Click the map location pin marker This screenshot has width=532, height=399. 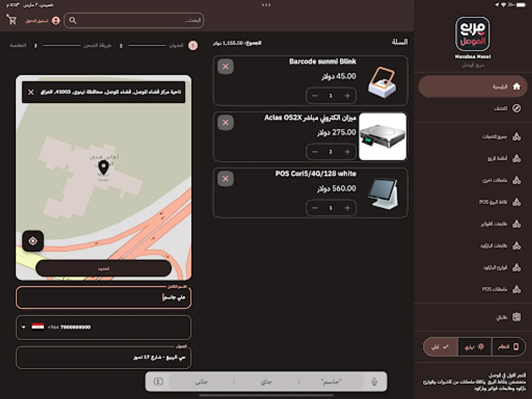pyautogui.click(x=103, y=168)
